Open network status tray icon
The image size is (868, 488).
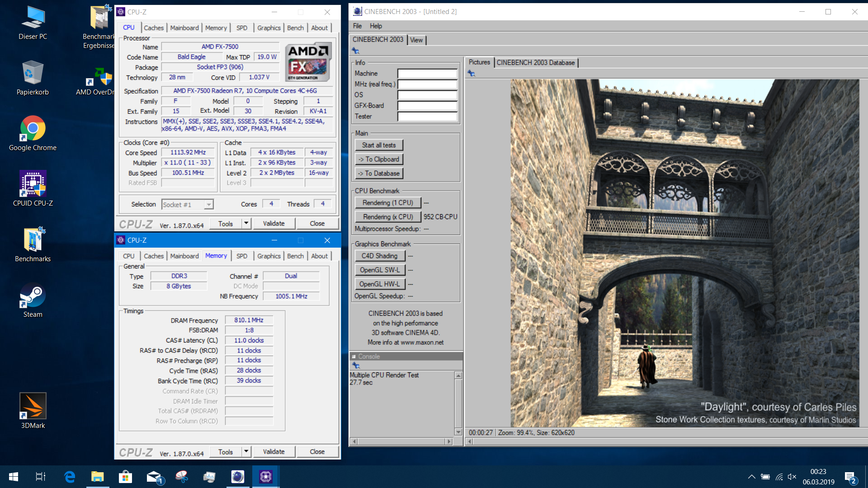[779, 477]
